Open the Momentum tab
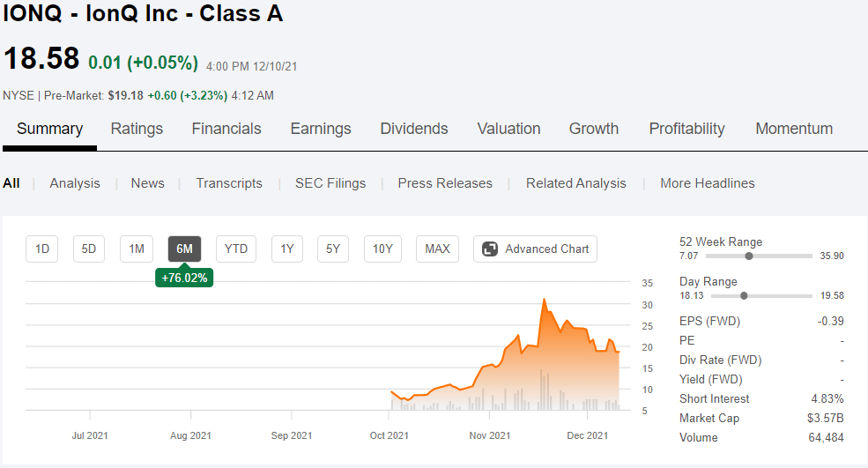The image size is (868, 468). (x=794, y=129)
